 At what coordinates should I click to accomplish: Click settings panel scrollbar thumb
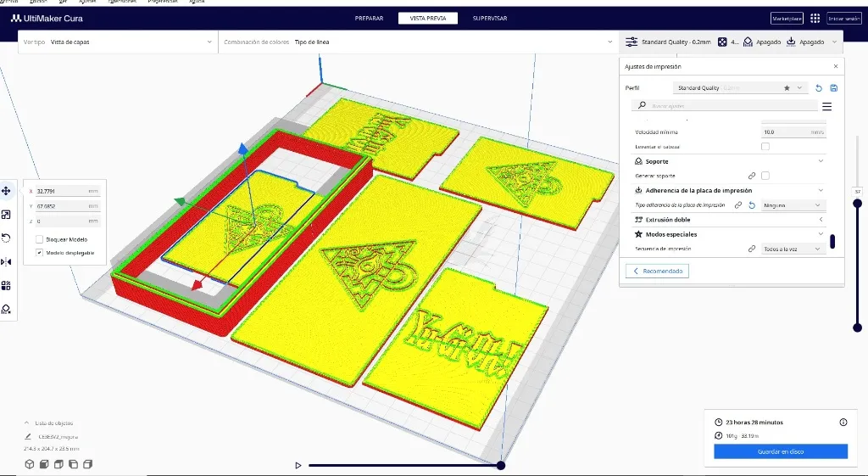click(x=832, y=241)
